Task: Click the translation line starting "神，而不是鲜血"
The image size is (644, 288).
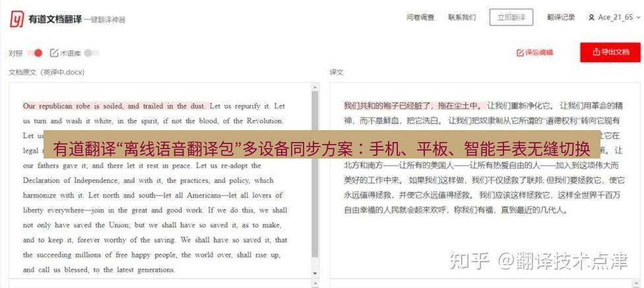Action: 482,121
